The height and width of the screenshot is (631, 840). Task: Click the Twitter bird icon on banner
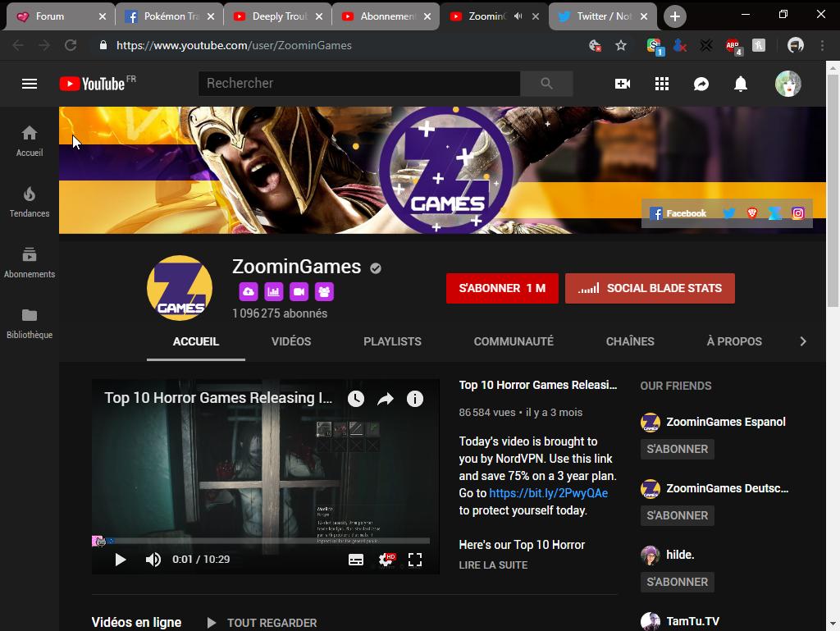click(x=729, y=213)
